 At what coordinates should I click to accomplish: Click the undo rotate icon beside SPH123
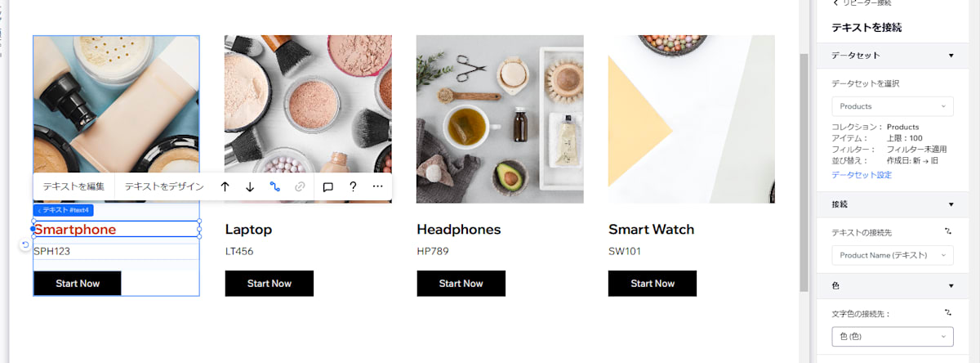click(x=25, y=244)
